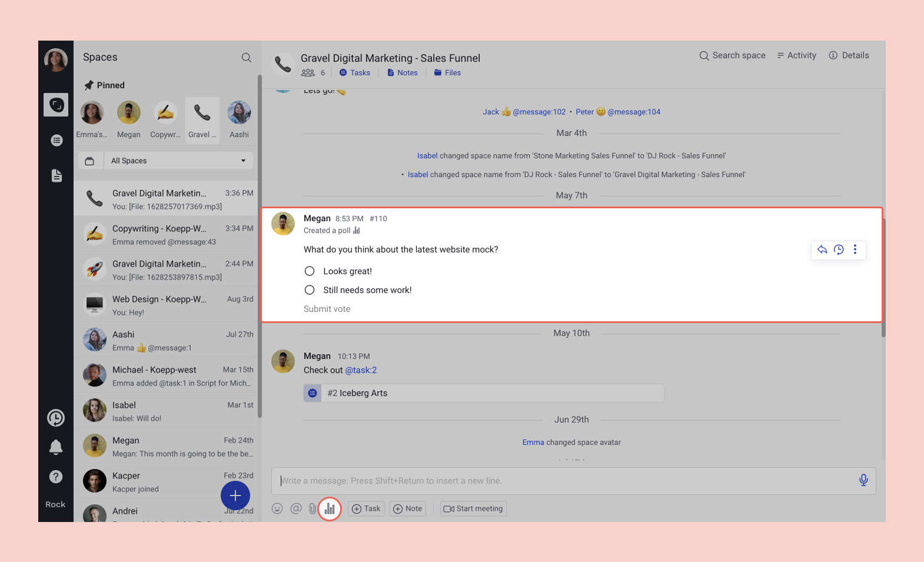The image size is (924, 562).
Task: Switch to the Notes tab
Action: pos(403,73)
